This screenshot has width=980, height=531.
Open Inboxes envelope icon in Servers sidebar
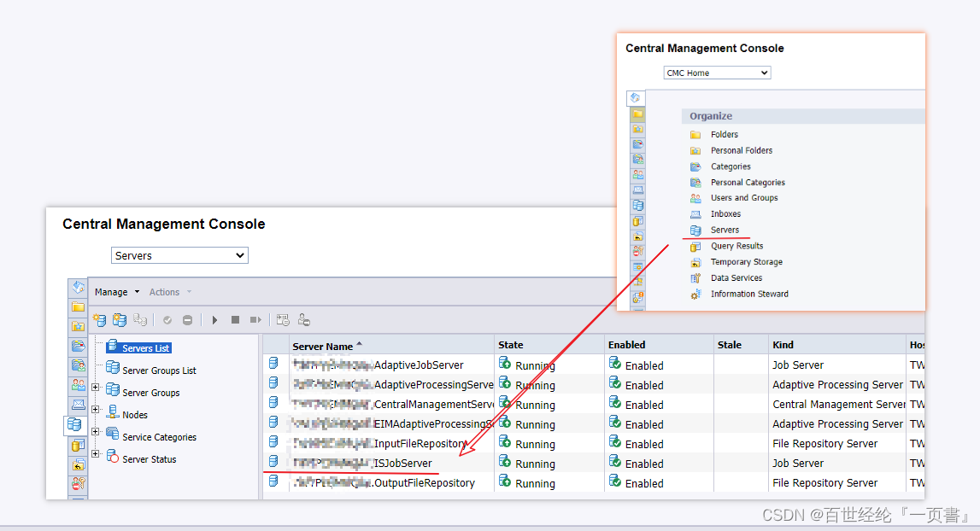click(78, 404)
